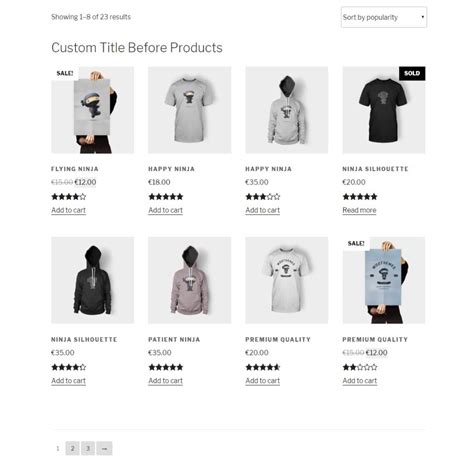The image size is (474, 463).
Task: Open the Sort by popularity dropdown
Action: pos(384,17)
